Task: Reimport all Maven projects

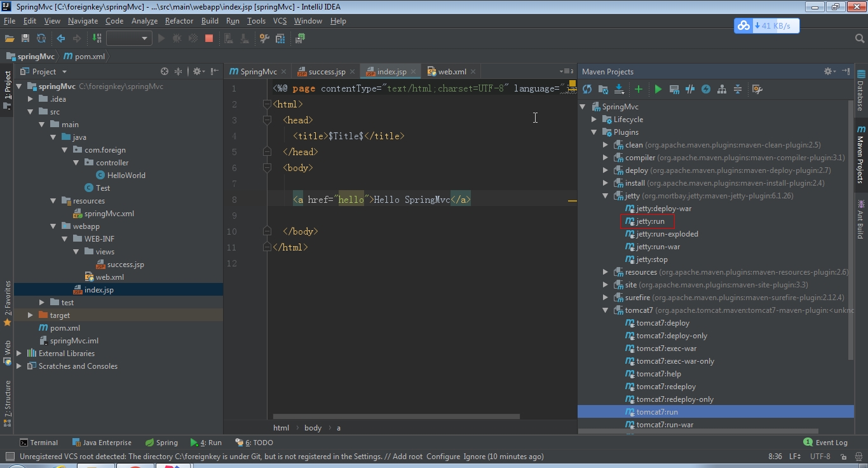Action: (587, 89)
